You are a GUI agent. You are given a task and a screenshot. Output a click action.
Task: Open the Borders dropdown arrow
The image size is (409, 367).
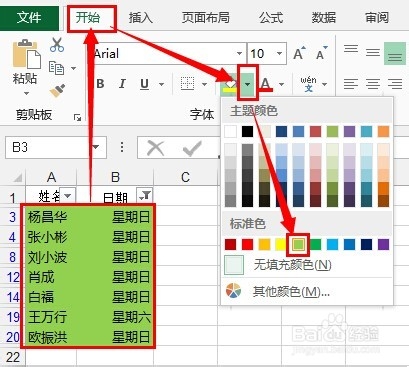[x=204, y=84]
